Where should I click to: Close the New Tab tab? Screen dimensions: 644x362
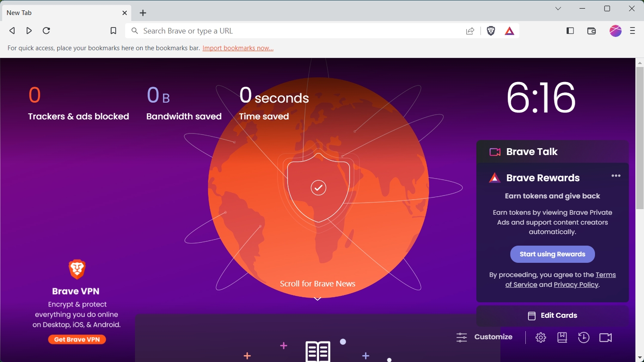(x=125, y=13)
